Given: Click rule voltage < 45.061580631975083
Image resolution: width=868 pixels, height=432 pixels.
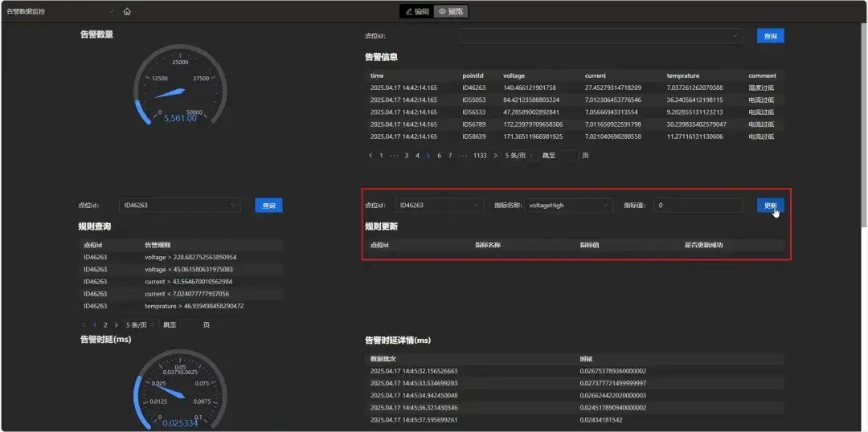Looking at the screenshot, I should 189,269.
